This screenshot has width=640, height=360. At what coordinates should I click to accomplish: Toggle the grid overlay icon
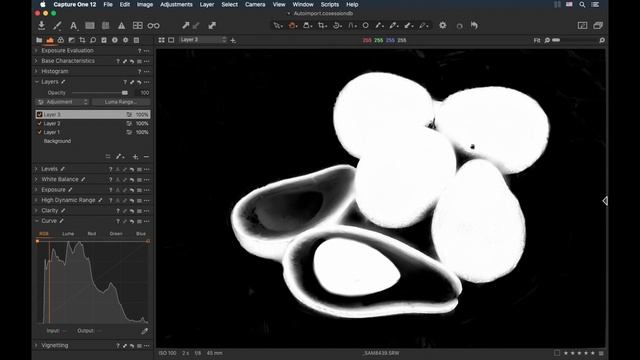coord(138,26)
